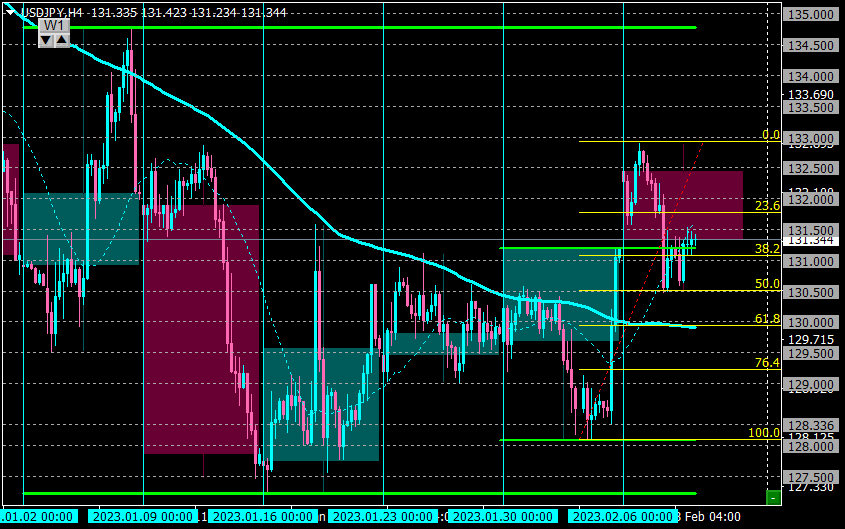Select the Fibonacci 38.2 level label

tap(767, 249)
